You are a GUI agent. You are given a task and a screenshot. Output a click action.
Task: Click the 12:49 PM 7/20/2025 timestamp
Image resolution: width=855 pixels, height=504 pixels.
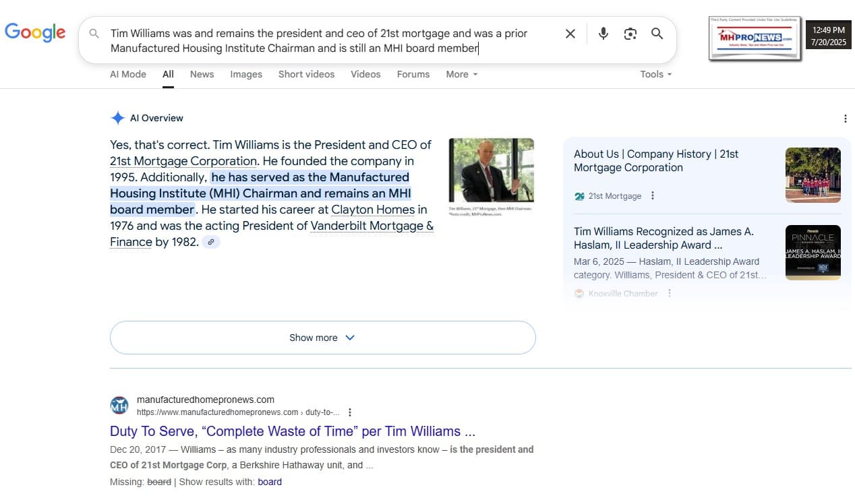(x=828, y=36)
